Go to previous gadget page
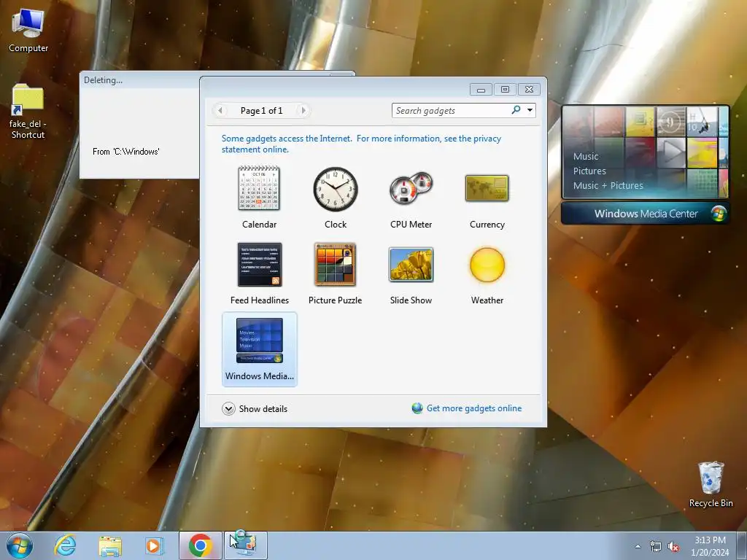Viewport: 747px width, 560px height. [220, 111]
